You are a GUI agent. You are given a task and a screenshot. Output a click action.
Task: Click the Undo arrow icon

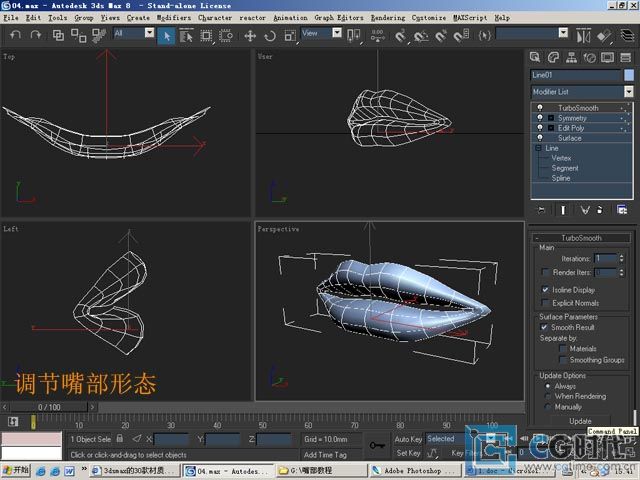point(15,35)
